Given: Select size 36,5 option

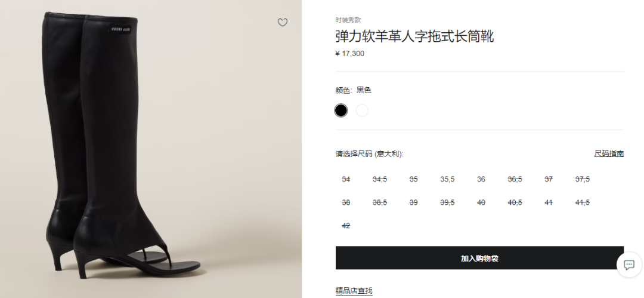Looking at the screenshot, I should [515, 180].
